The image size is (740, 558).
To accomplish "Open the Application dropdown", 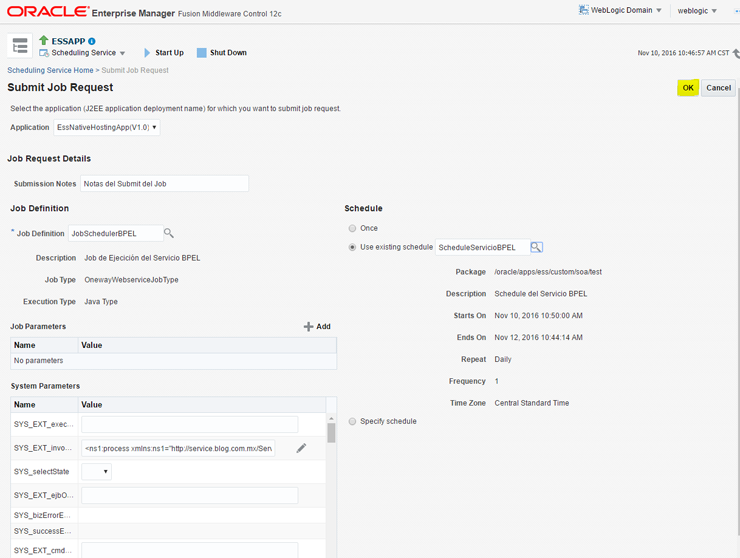I will (x=107, y=128).
